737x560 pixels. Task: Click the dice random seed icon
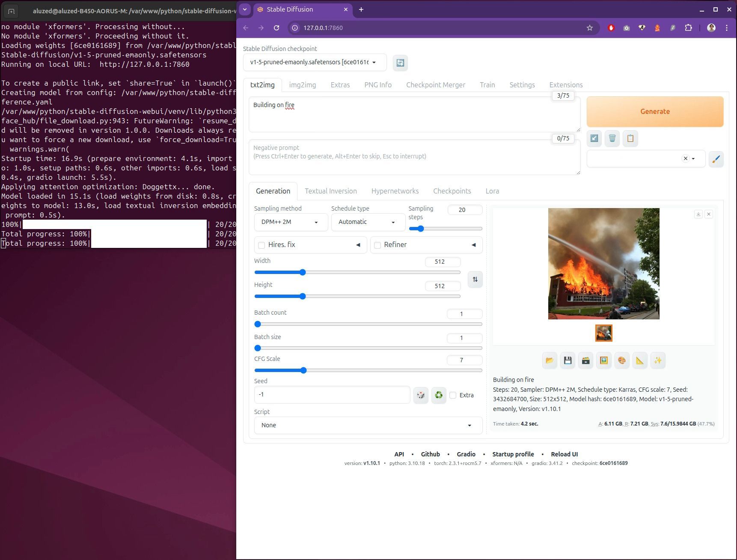tap(421, 395)
